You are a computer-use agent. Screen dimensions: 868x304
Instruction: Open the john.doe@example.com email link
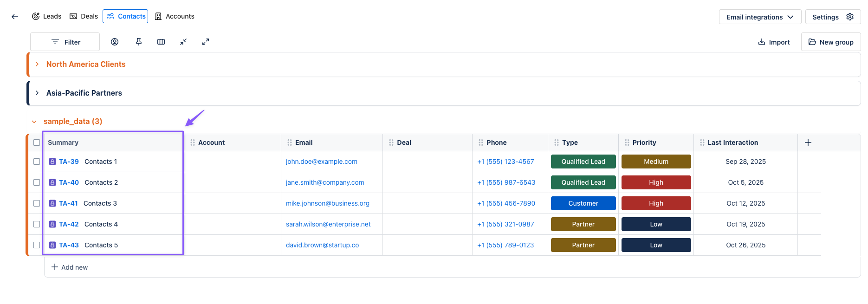[x=322, y=162]
